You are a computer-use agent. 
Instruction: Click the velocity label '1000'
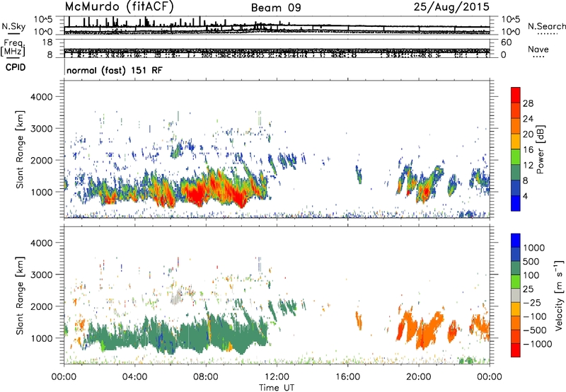(x=534, y=248)
